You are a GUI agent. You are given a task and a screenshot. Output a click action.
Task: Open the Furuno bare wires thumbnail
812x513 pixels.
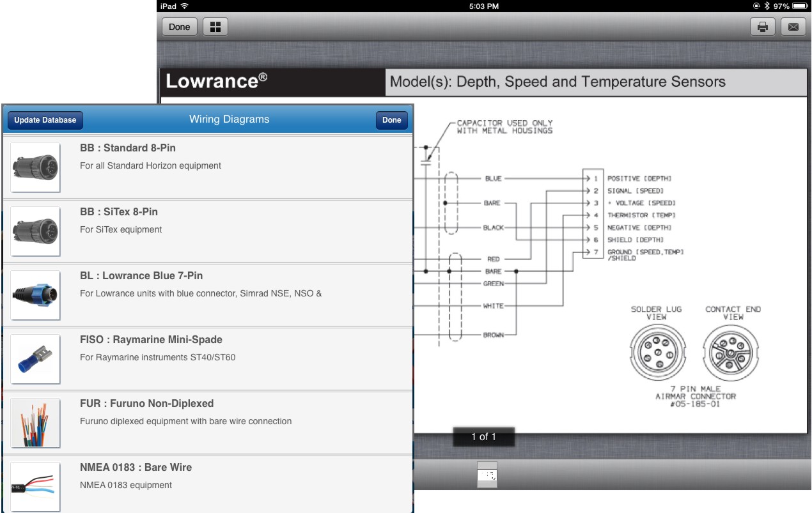click(36, 423)
